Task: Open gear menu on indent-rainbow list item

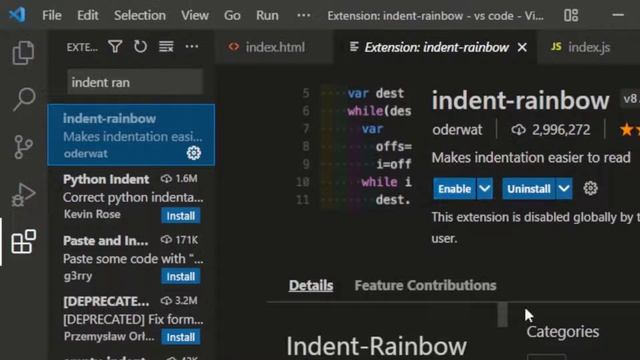Action: coord(193,153)
